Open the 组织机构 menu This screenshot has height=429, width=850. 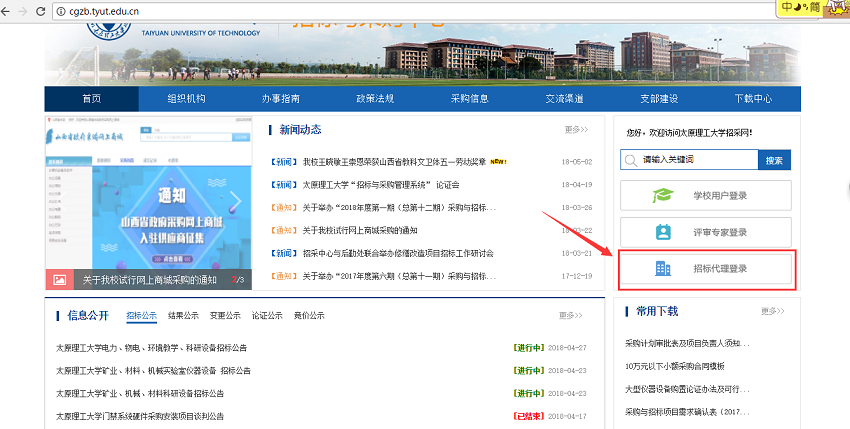[x=186, y=99]
